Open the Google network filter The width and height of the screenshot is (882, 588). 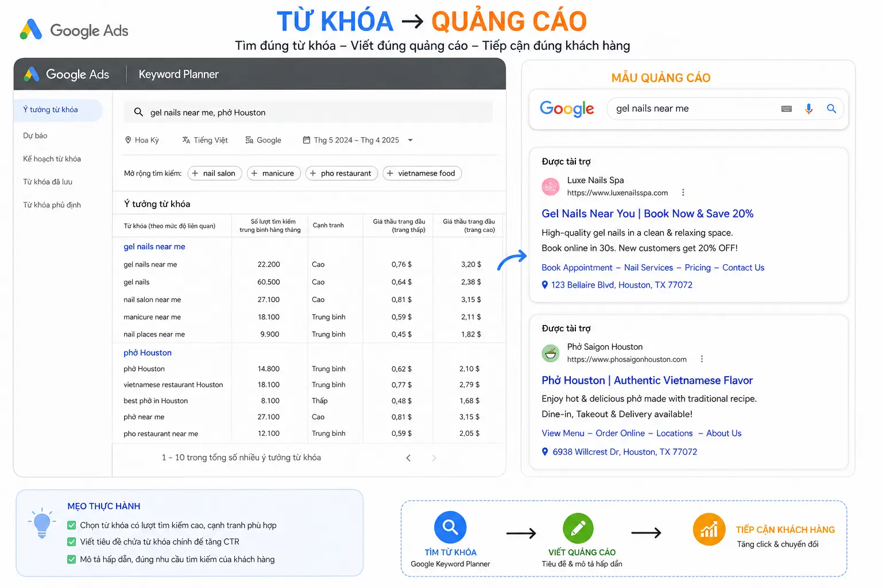pyautogui.click(x=263, y=140)
